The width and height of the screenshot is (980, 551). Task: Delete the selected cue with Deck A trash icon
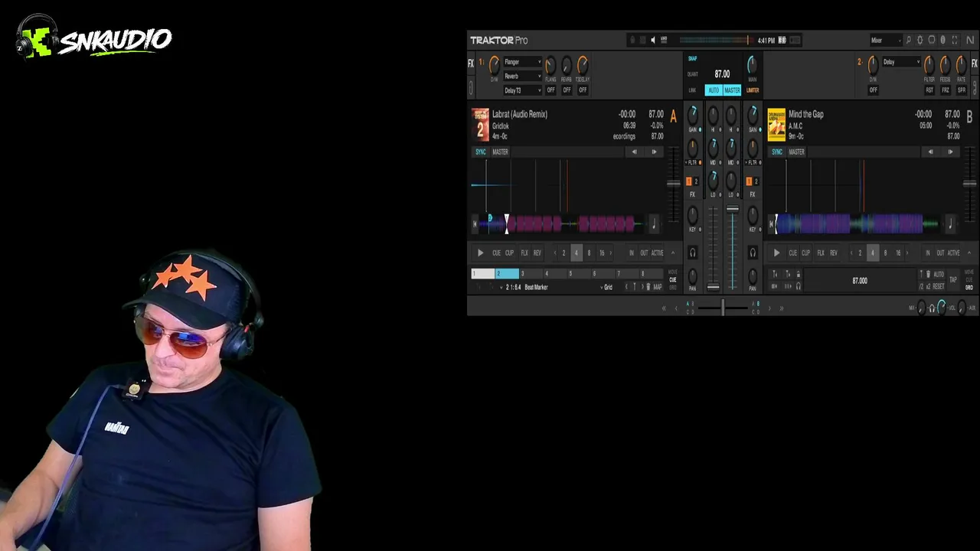coord(648,287)
